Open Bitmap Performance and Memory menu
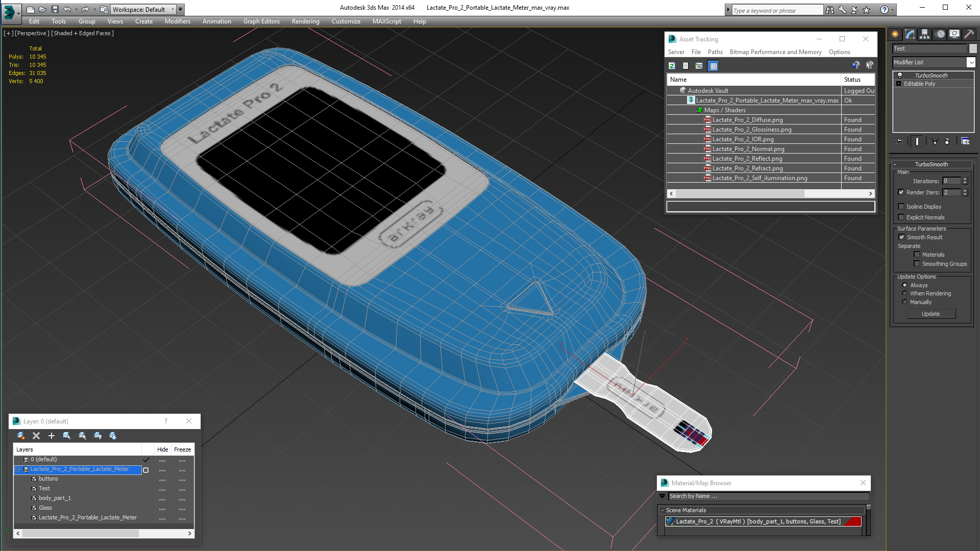 pos(775,52)
